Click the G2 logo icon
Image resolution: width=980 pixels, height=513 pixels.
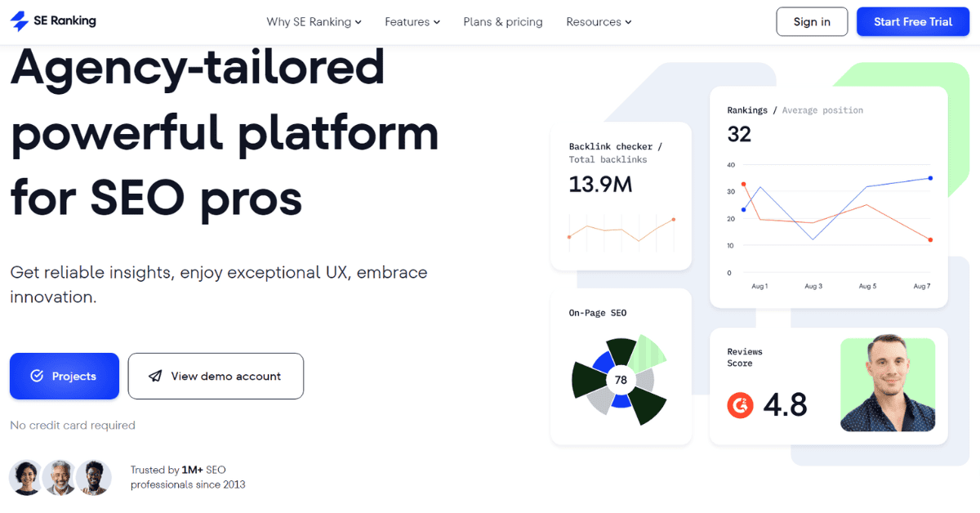[740, 404]
